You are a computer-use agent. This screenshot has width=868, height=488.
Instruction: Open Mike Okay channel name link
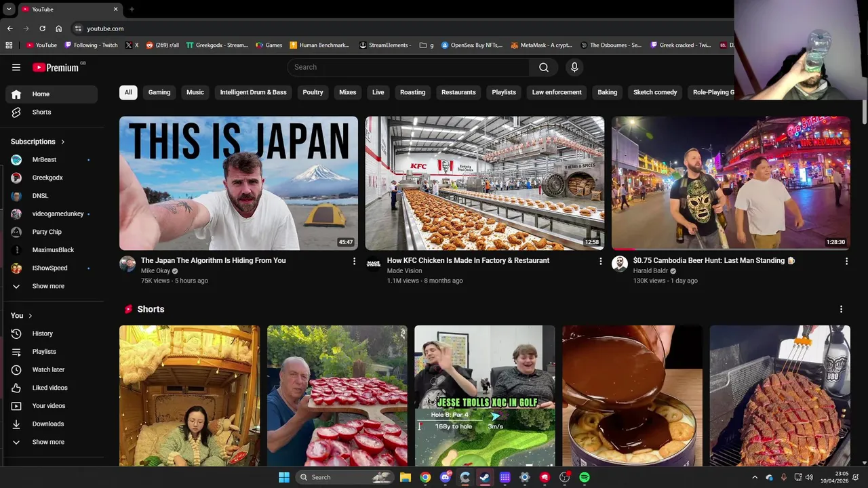(155, 271)
